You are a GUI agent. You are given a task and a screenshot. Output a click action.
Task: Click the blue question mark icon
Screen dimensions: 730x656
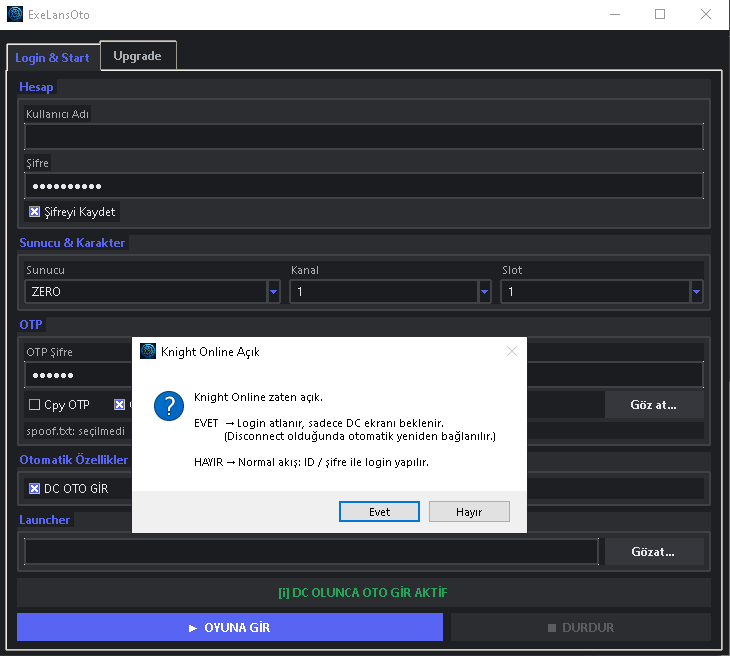pyautogui.click(x=169, y=406)
